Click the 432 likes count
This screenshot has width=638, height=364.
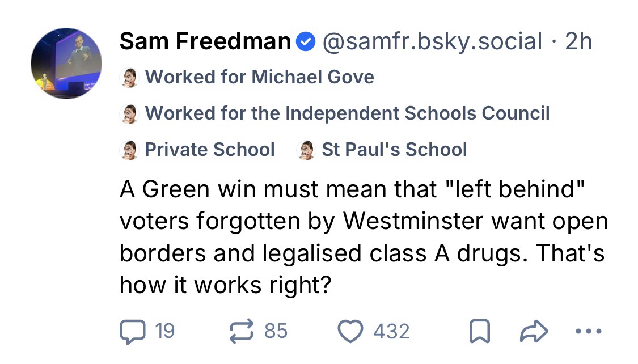coord(391,331)
